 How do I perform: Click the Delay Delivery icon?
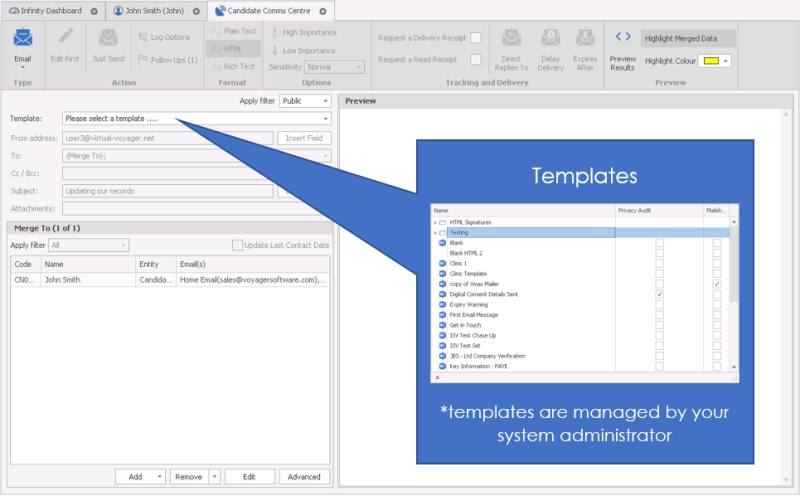pos(550,40)
